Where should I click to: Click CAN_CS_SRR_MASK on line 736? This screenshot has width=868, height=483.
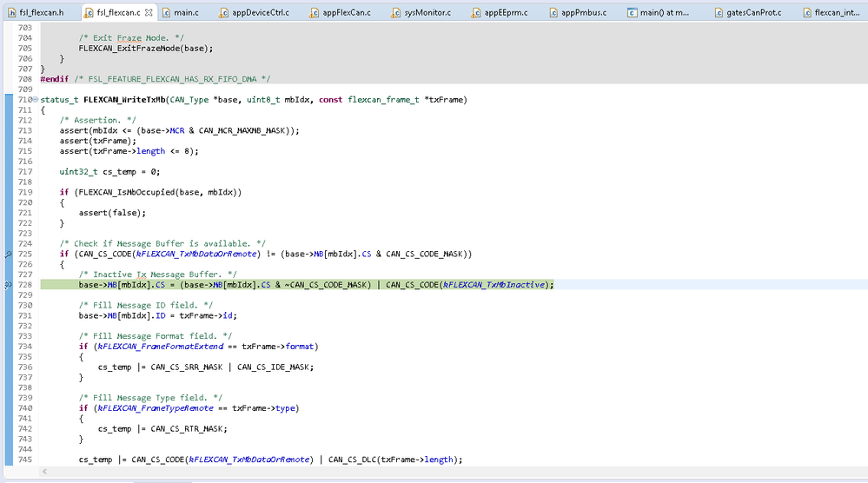click(187, 367)
